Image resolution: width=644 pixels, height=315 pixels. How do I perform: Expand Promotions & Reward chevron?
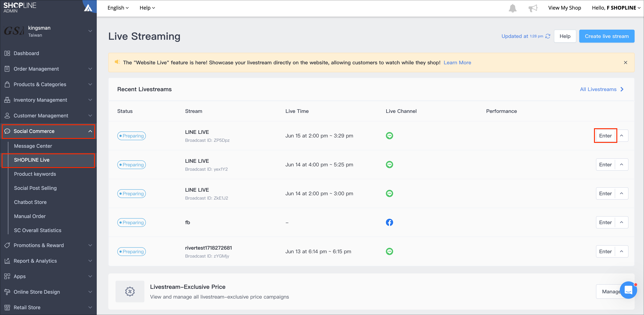click(90, 245)
